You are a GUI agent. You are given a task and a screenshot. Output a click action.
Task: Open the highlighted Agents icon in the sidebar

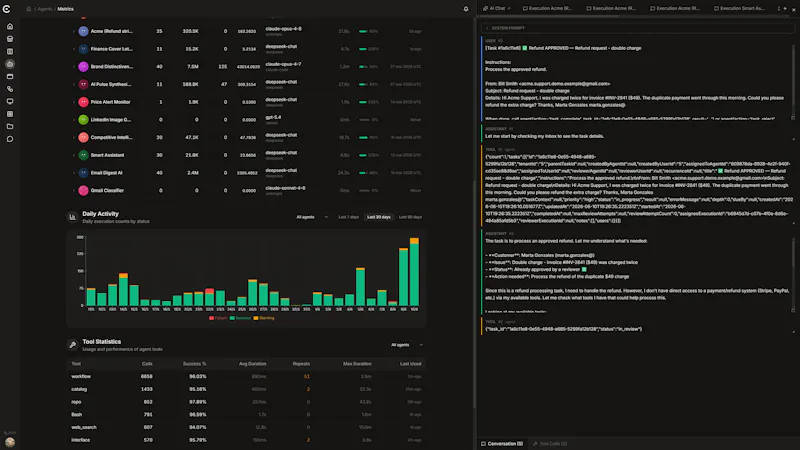tap(10, 64)
